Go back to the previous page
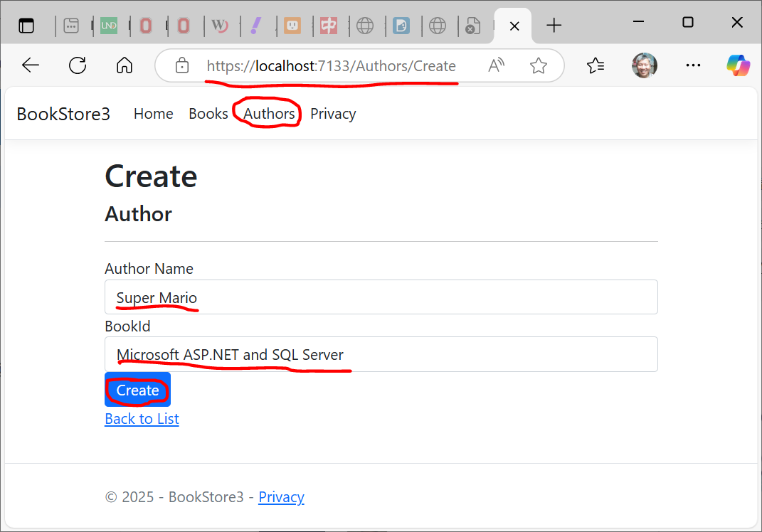Screen dimensions: 762x532 coord(31,65)
